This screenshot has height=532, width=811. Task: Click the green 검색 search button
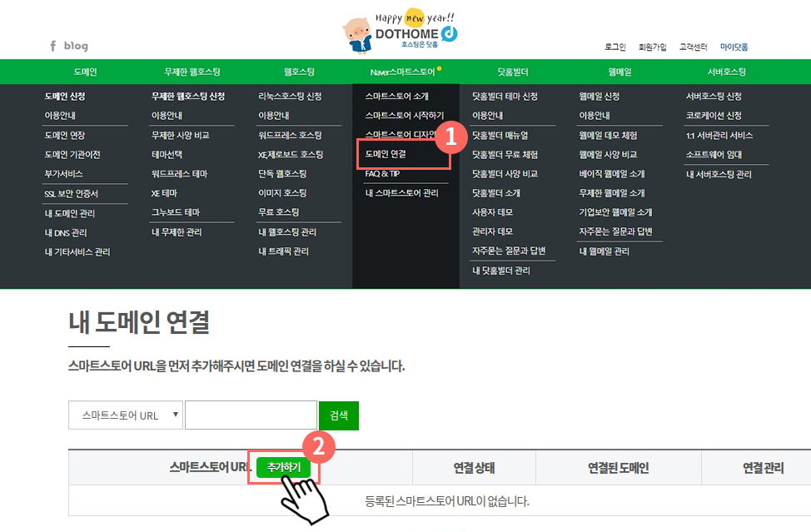(339, 415)
